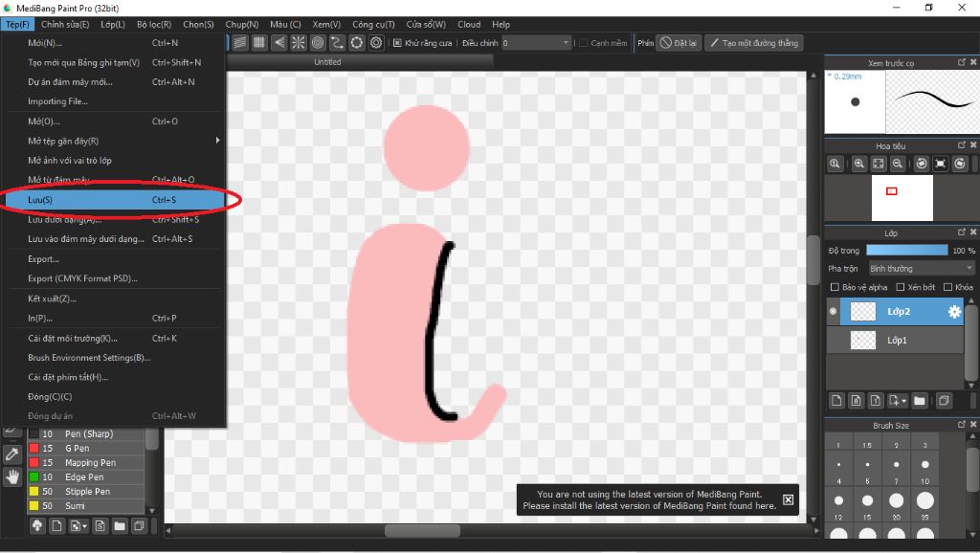Undock the Xem trước cọ panel
This screenshot has height=553, width=980.
click(961, 62)
